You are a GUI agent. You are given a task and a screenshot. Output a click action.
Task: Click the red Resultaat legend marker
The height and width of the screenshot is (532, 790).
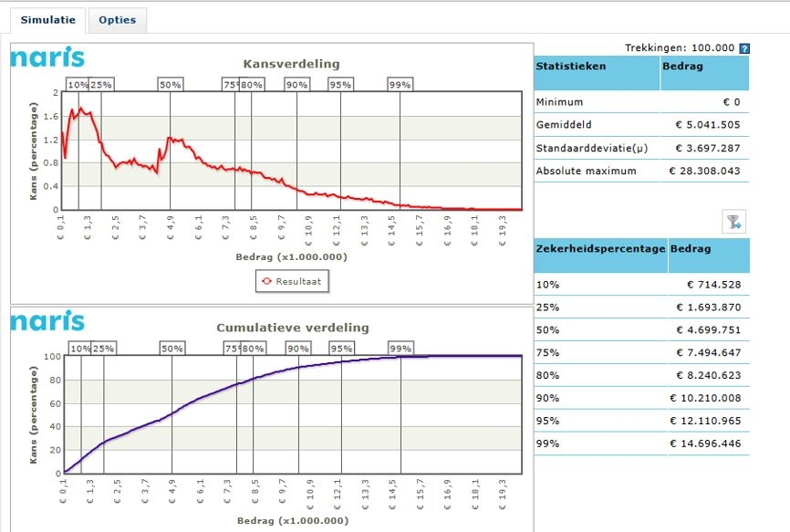coord(268,281)
